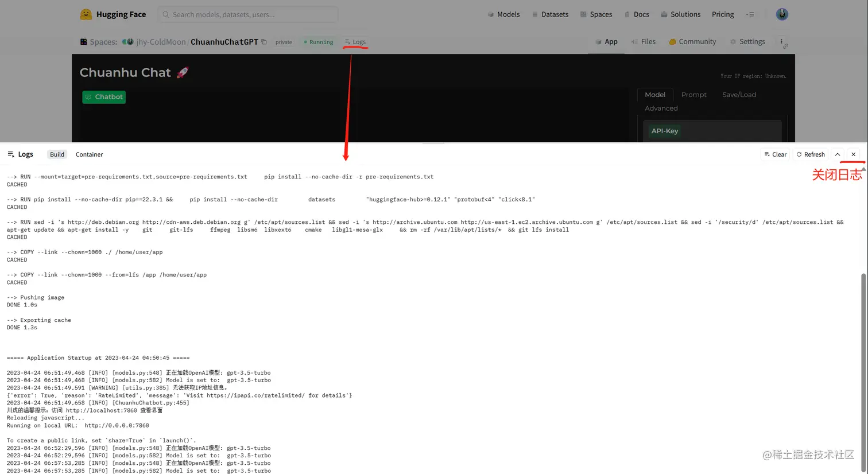Open the Pricing page

[x=723, y=14]
